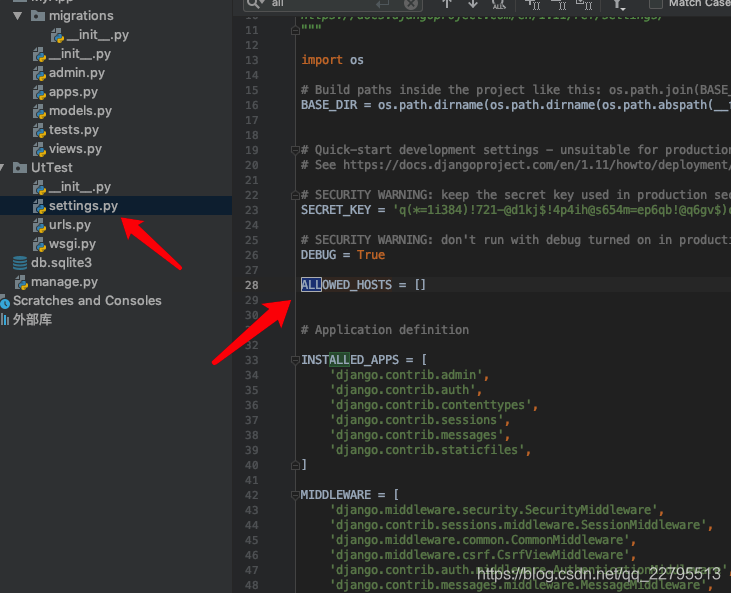Clear the search field with the X icon

(x=410, y=4)
